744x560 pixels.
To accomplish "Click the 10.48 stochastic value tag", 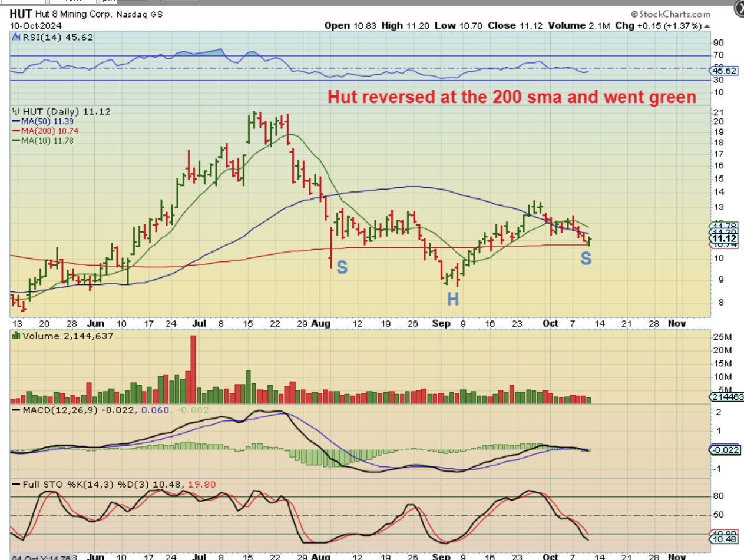I will pyautogui.click(x=725, y=539).
